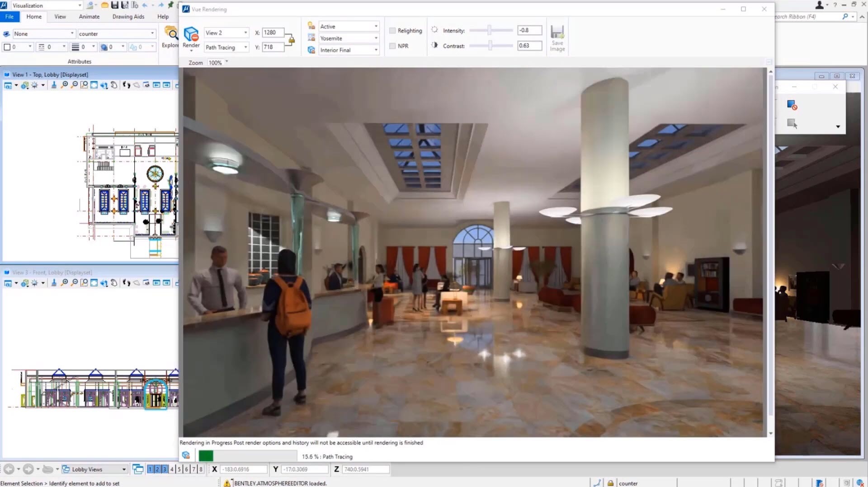Switch to the Drawing Aids ribbon tab
Screen dimensions: 868x487
pos(128,16)
